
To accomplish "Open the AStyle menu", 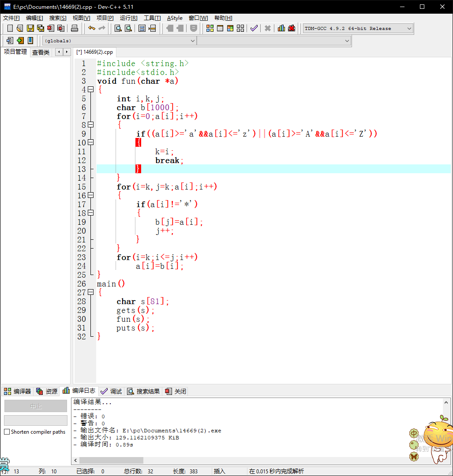I will coord(175,18).
